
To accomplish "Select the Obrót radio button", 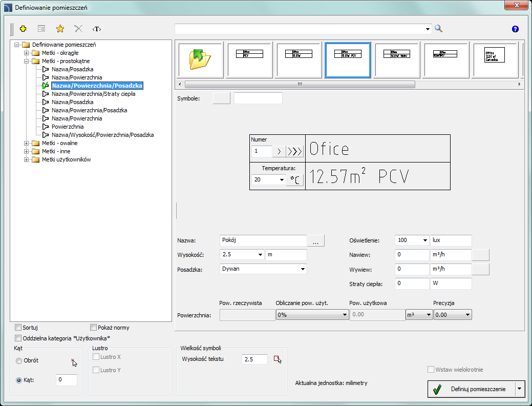I will (19, 361).
